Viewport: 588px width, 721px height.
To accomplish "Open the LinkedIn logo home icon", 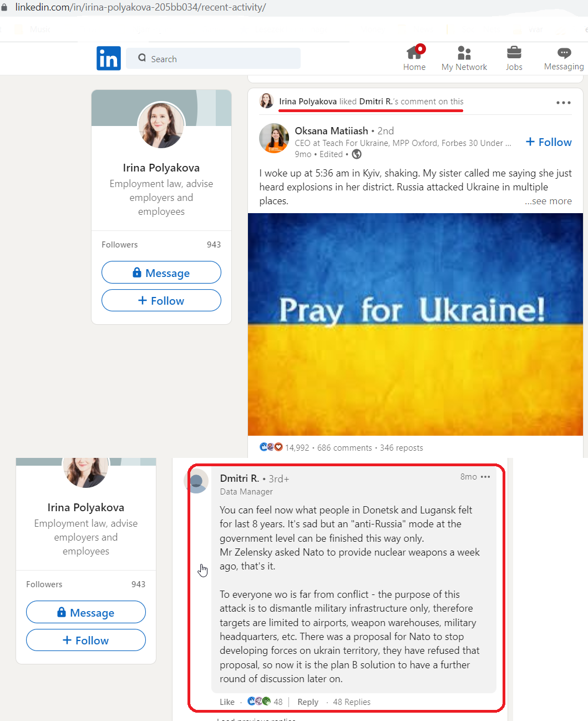I will coord(109,58).
